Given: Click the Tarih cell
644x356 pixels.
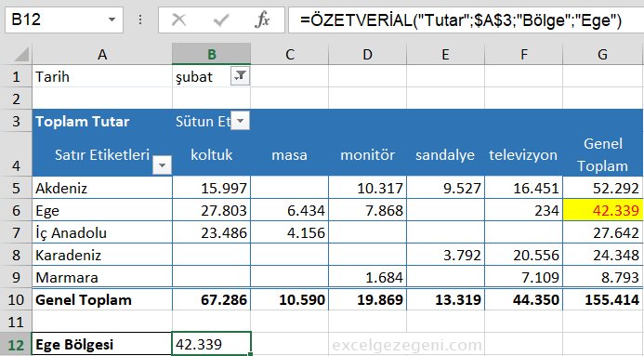Looking at the screenshot, I should tap(102, 76).
